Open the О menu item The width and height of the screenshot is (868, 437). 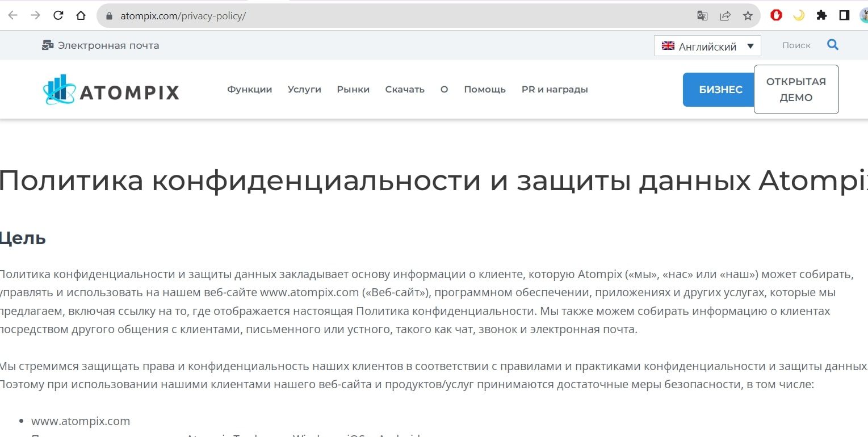(444, 90)
